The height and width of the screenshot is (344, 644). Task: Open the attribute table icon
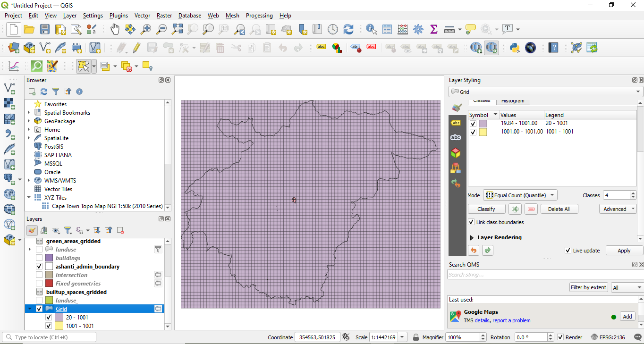tap(387, 29)
